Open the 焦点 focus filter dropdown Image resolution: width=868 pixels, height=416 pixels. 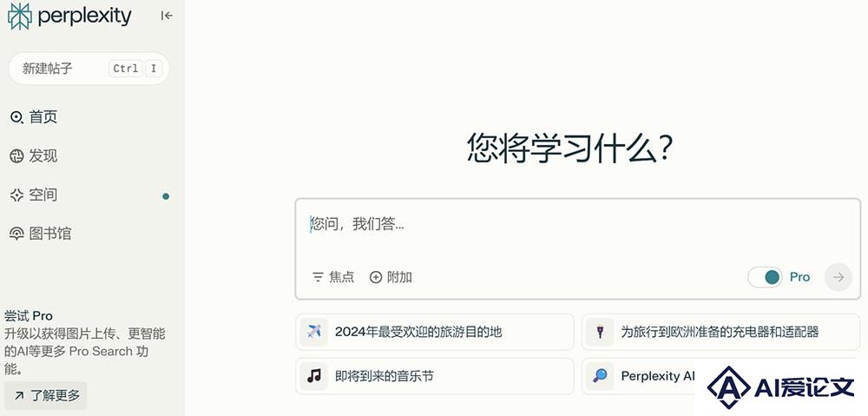tap(332, 277)
